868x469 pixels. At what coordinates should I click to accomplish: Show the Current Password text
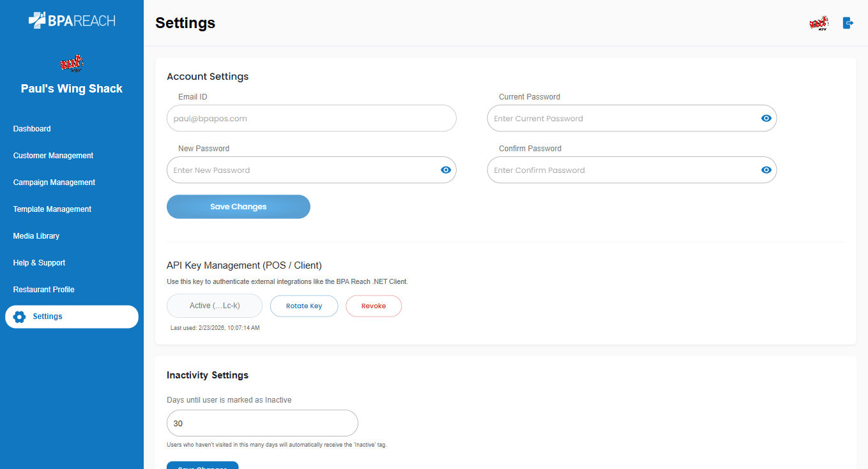pos(766,119)
